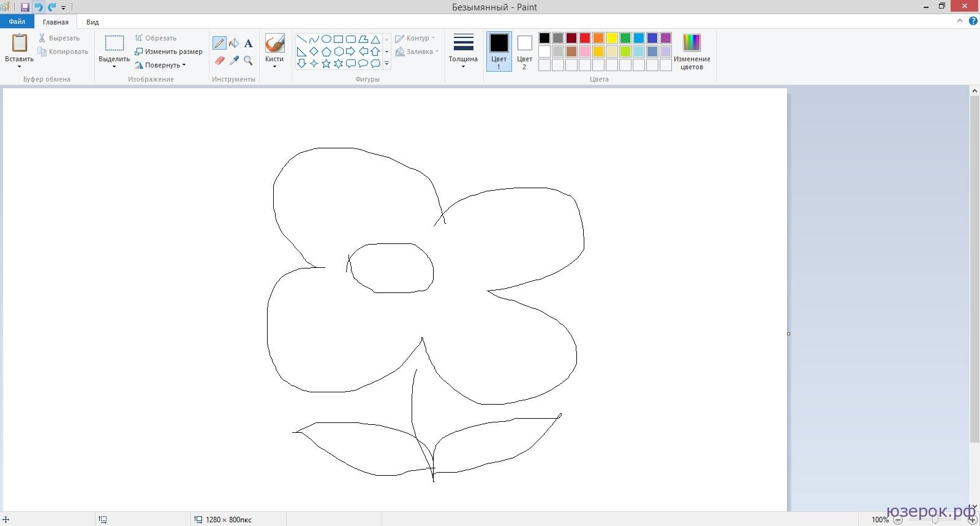Viewport: 980px width, 526px height.
Task: Pick the red color swatch
Action: coord(585,38)
